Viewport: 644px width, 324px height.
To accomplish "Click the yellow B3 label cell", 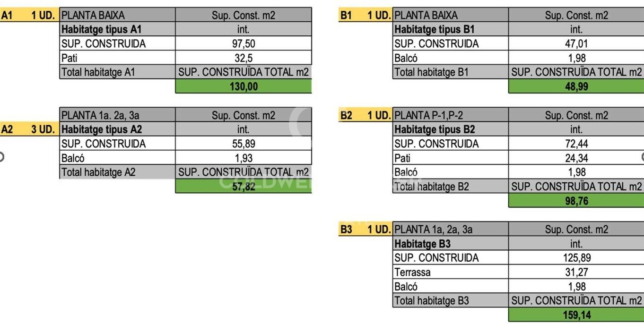I will coord(347,230).
